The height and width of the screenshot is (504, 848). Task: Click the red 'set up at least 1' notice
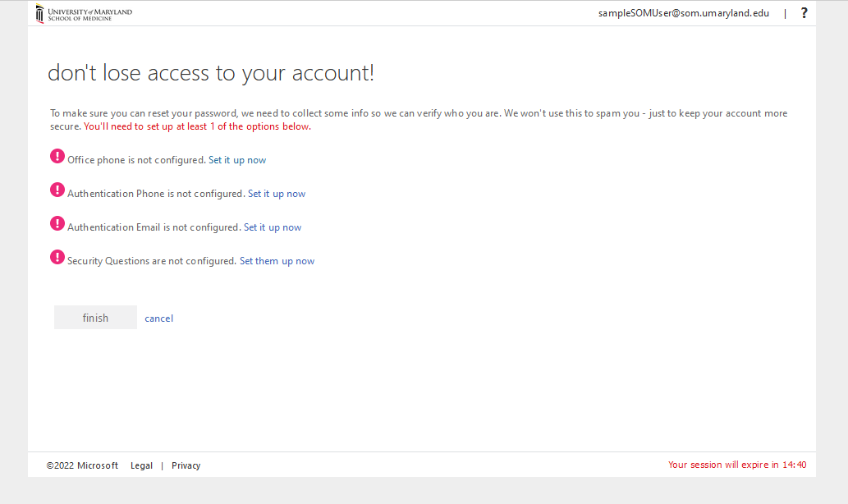coord(197,127)
